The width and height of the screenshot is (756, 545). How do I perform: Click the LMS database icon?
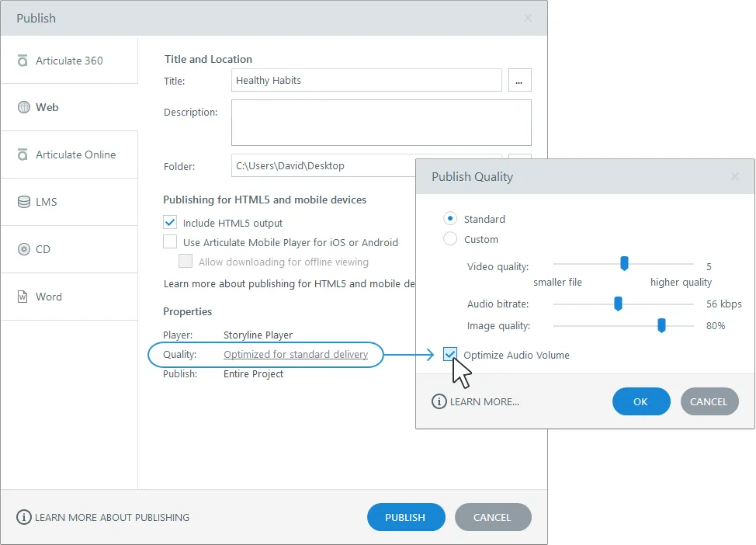[23, 202]
